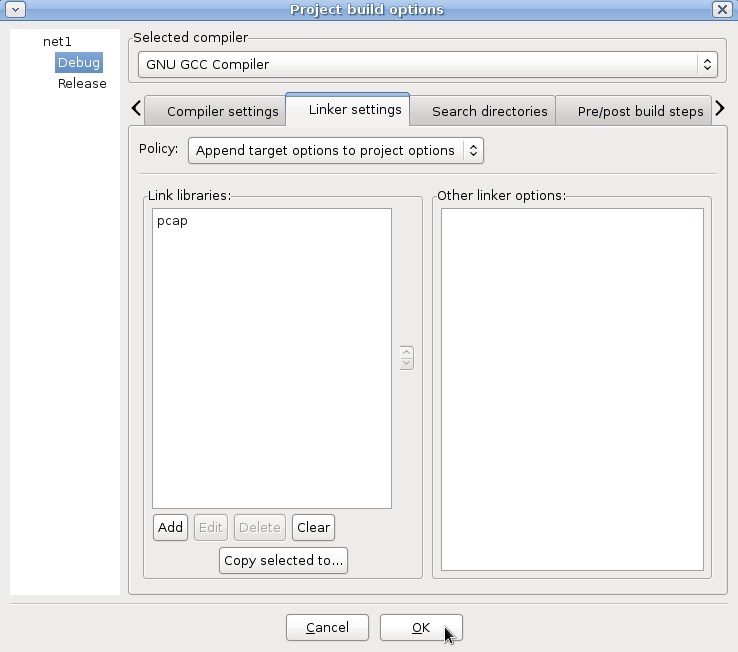This screenshot has width=738, height=652.
Task: Move selected library up in list
Action: coord(406,352)
